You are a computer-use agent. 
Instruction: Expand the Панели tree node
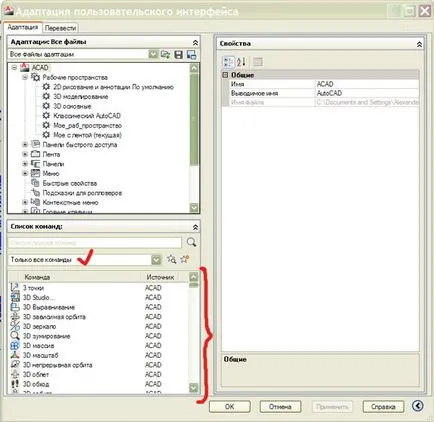click(x=25, y=164)
